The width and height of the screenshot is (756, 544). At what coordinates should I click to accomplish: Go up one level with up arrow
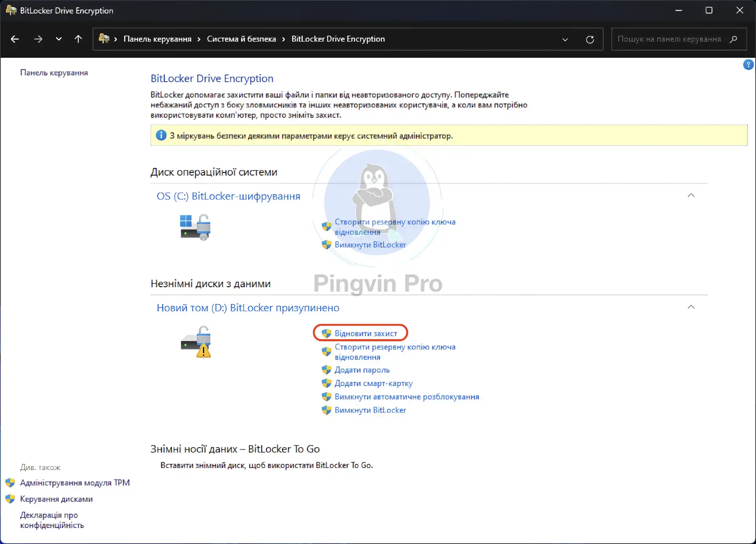tap(78, 39)
